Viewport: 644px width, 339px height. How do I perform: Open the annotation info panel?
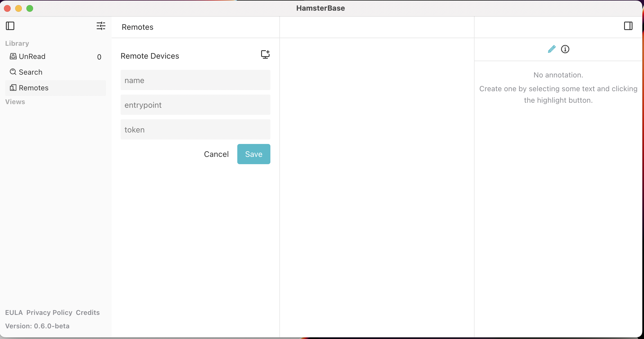pyautogui.click(x=565, y=49)
